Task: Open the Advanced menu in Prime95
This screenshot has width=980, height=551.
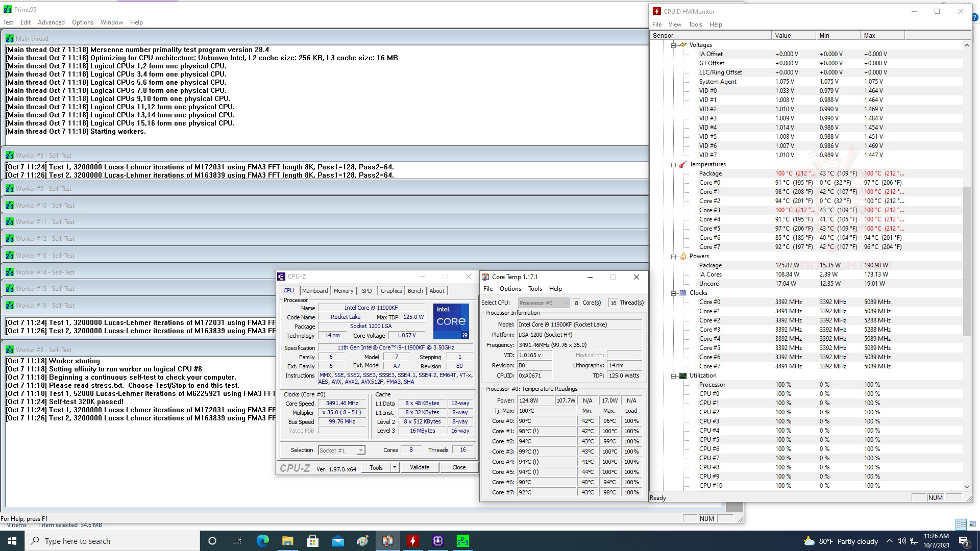Action: coord(51,22)
